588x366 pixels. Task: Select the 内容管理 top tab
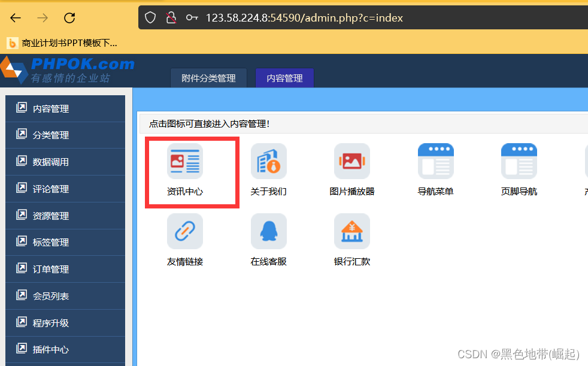tap(284, 77)
